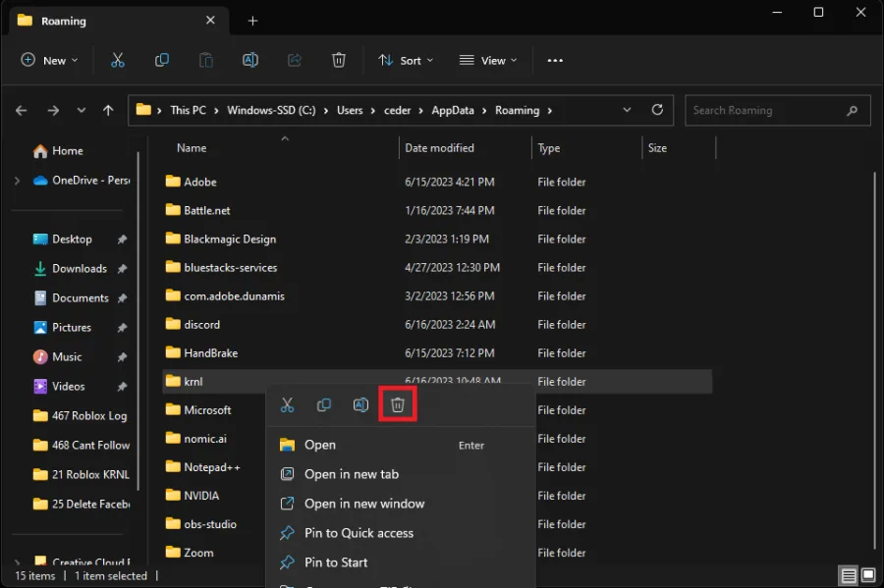Viewport: 884px width, 588px height.
Task: Click chevron after AppData in the path
Action: tap(484, 110)
